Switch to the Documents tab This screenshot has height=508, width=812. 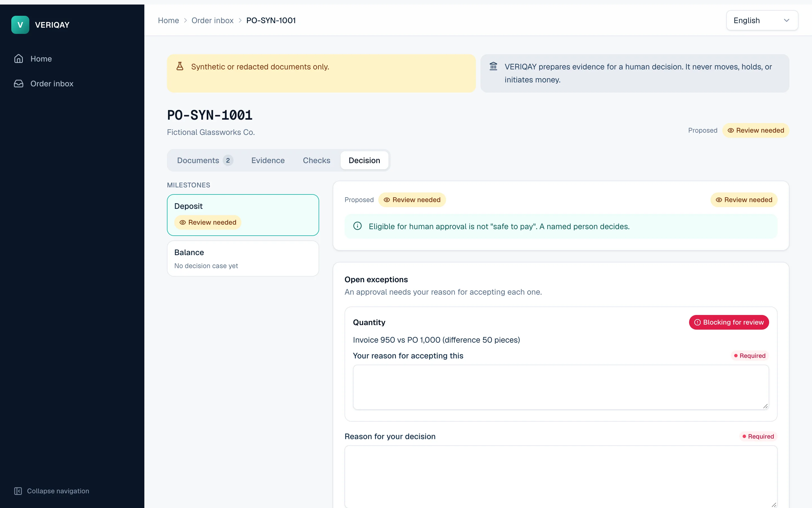(x=205, y=160)
